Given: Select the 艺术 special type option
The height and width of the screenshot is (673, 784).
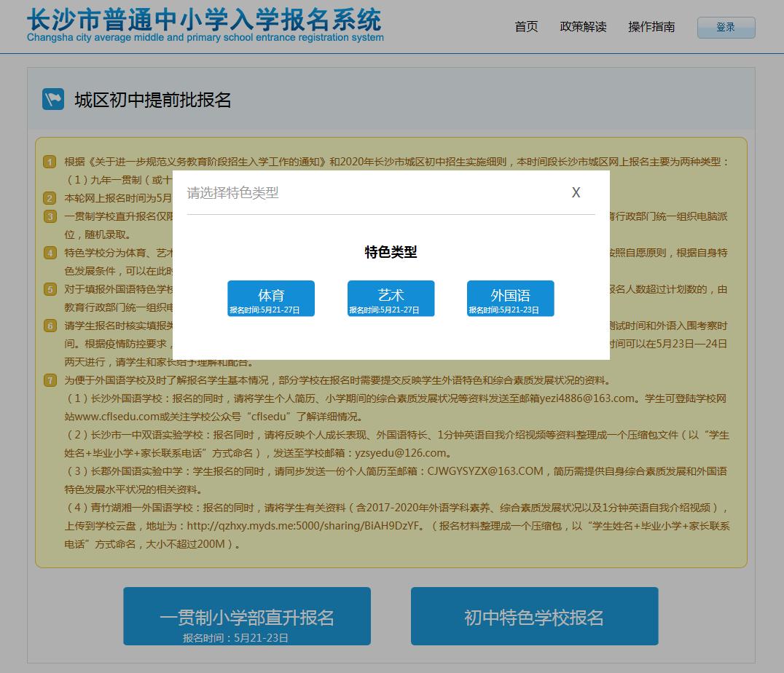Looking at the screenshot, I should click(x=391, y=298).
